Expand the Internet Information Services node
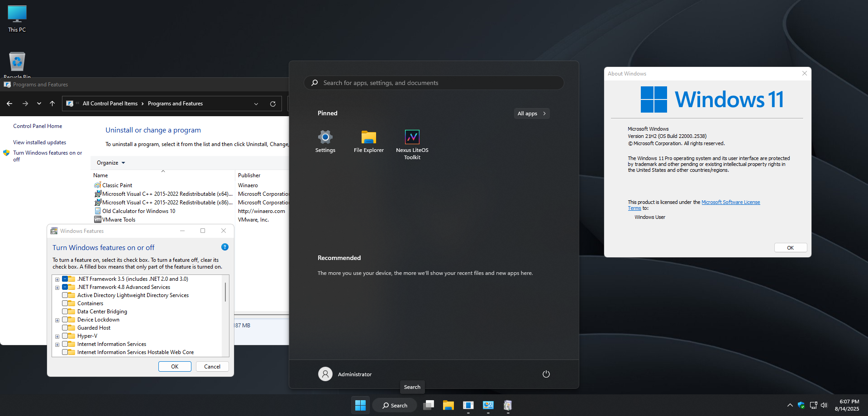The image size is (868, 416). [57, 345]
